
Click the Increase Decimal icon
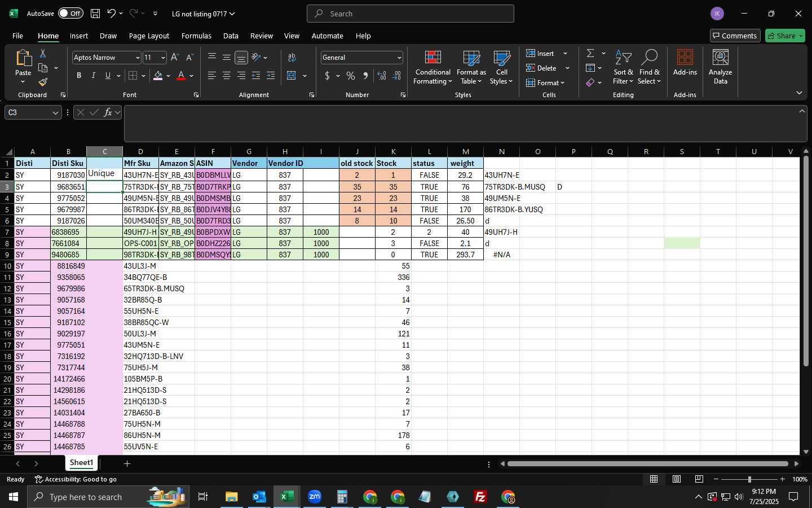[382, 76]
